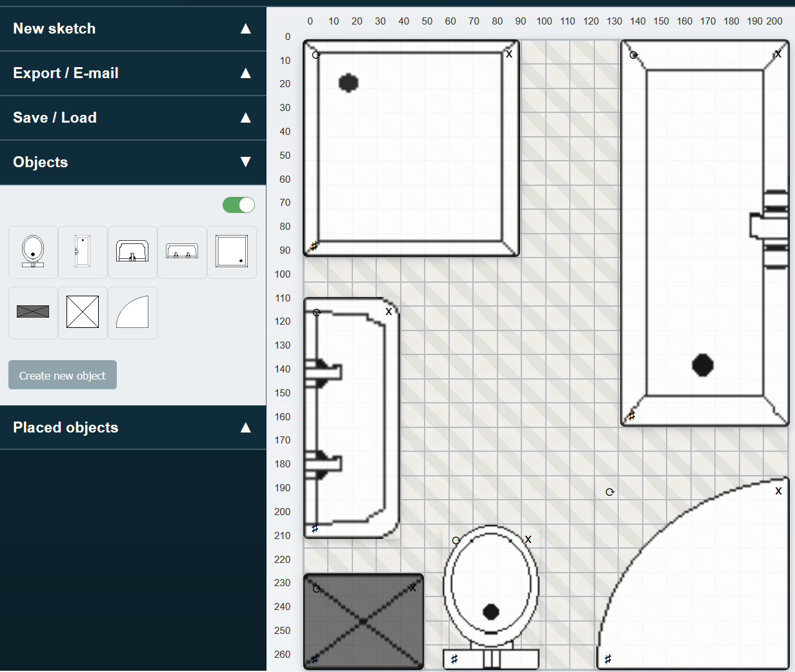Select the placed square shower tray body
The image size is (795, 672).
[412, 148]
